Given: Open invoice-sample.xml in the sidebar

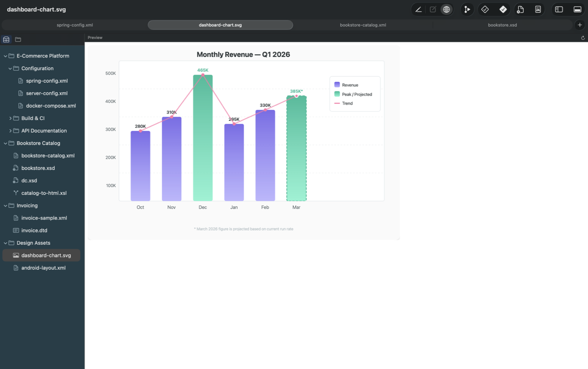Looking at the screenshot, I should [x=44, y=218].
